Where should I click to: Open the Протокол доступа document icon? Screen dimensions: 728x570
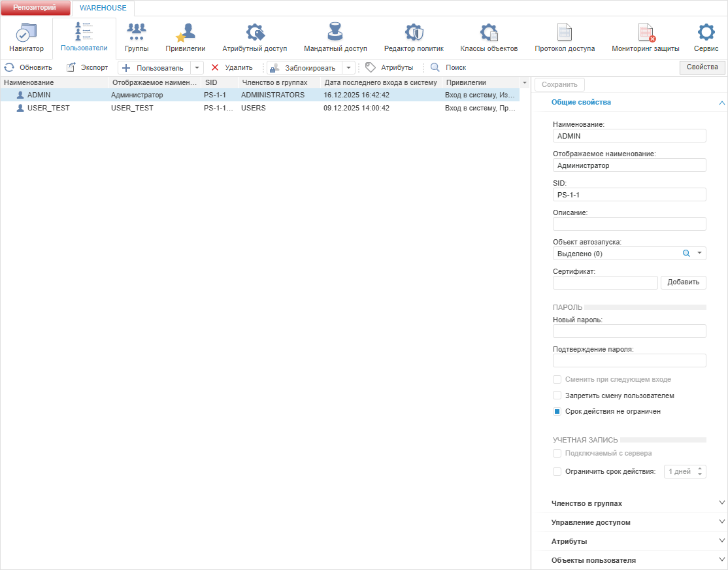(x=565, y=32)
